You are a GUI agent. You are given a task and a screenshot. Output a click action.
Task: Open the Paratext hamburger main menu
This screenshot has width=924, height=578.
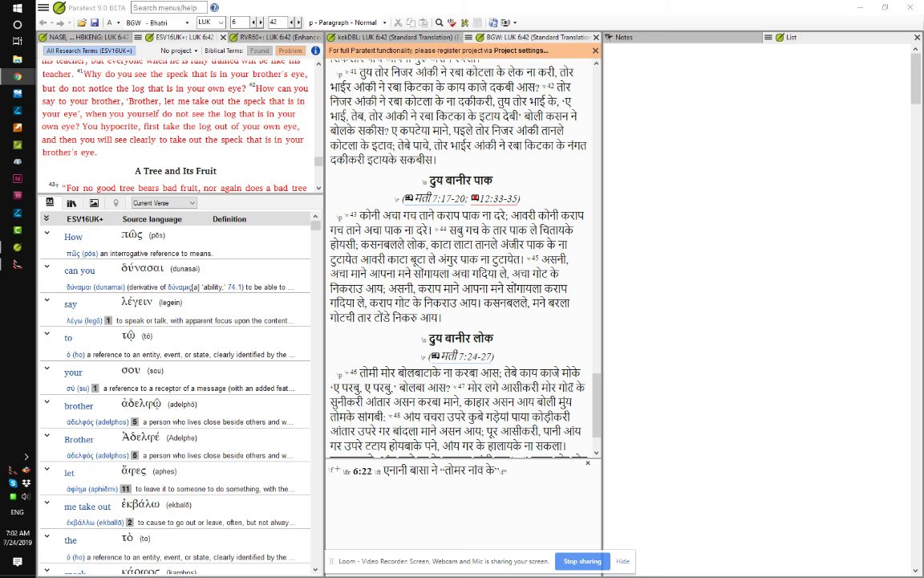[43, 8]
